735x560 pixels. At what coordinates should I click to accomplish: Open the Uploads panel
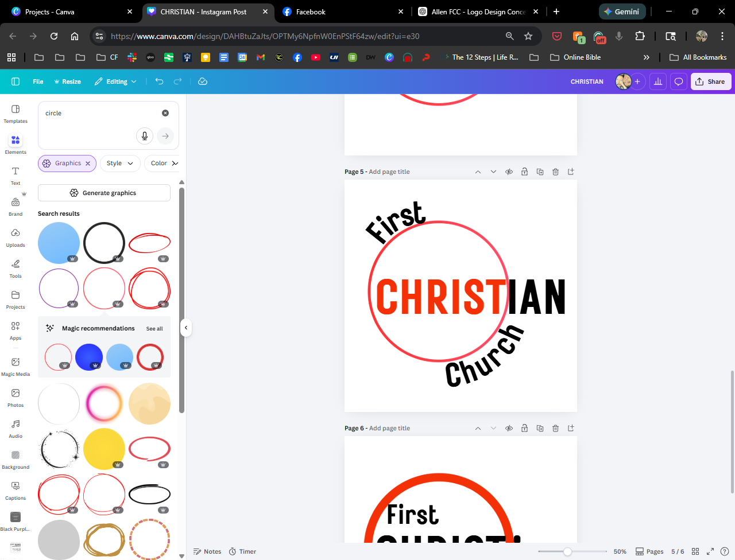(16, 237)
